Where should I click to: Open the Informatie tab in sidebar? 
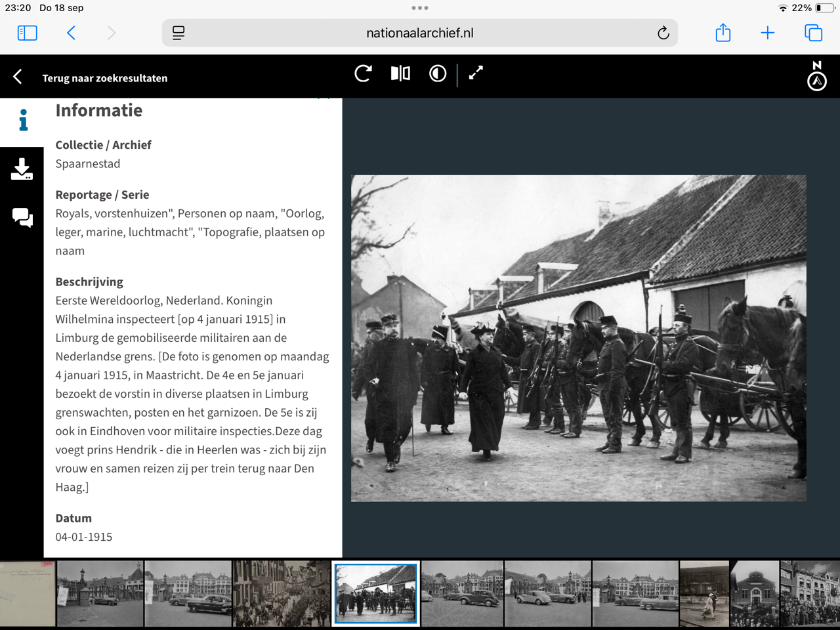23,120
